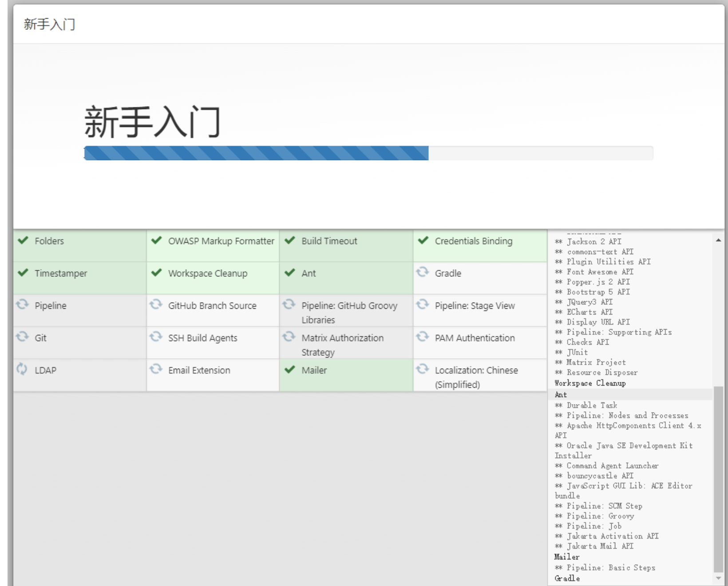Image resolution: width=728 pixels, height=586 pixels.
Task: Click the Command Agent Launcher log line
Action: pyautogui.click(x=606, y=466)
